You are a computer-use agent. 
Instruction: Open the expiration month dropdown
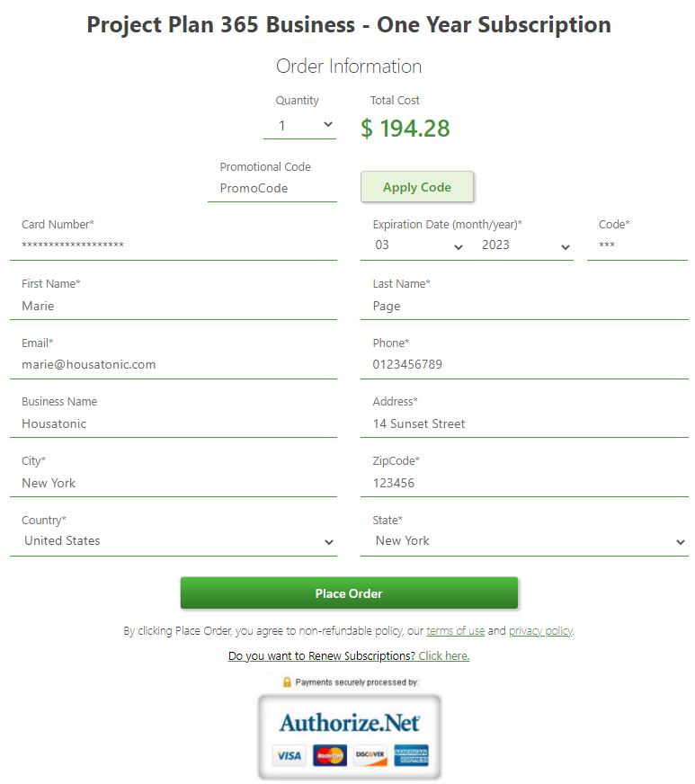[x=417, y=245]
